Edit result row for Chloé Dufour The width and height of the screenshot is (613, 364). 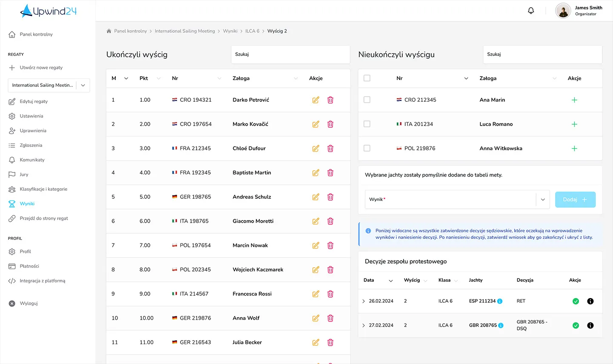[316, 149]
